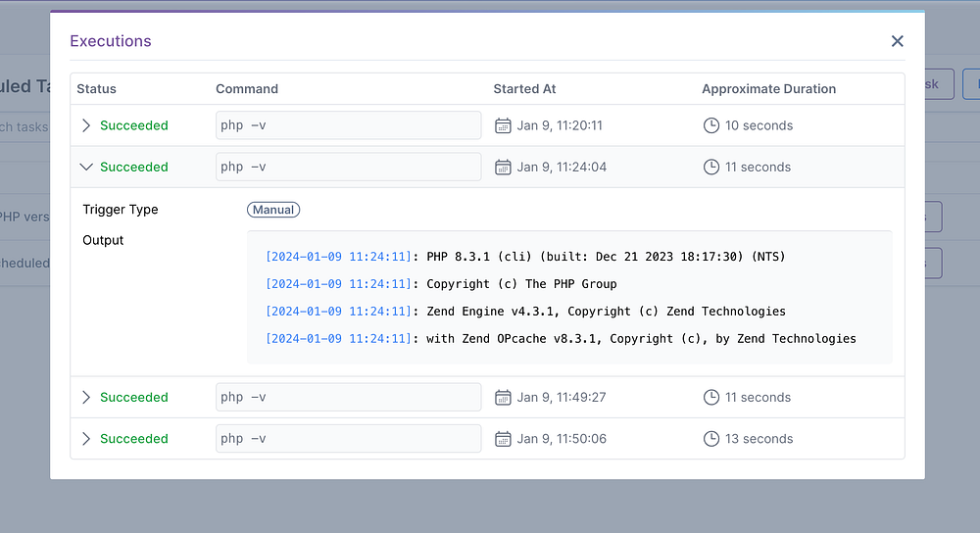980x533 pixels.
Task: Select command field in the 11:20:11 row
Action: coord(348,125)
